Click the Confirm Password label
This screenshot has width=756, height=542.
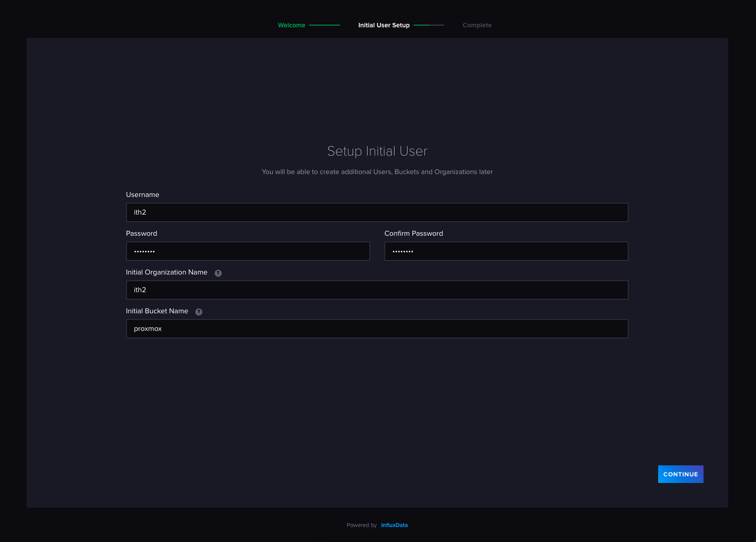click(413, 233)
